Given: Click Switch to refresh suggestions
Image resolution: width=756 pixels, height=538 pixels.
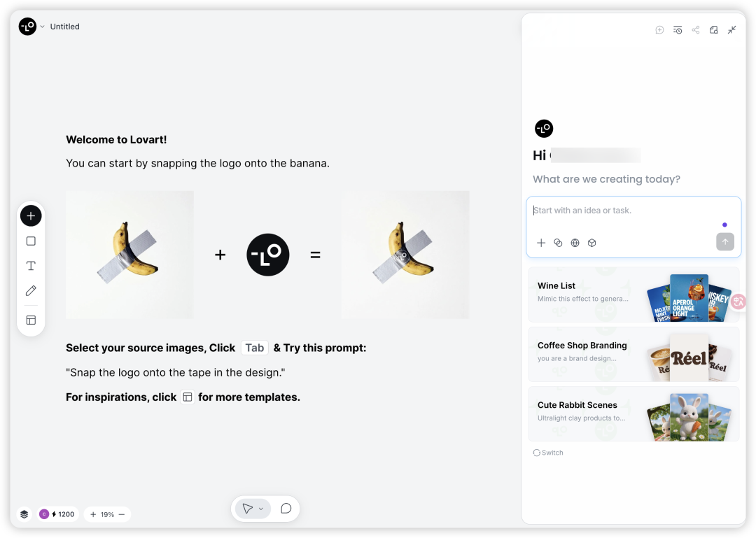Looking at the screenshot, I should 548,453.
